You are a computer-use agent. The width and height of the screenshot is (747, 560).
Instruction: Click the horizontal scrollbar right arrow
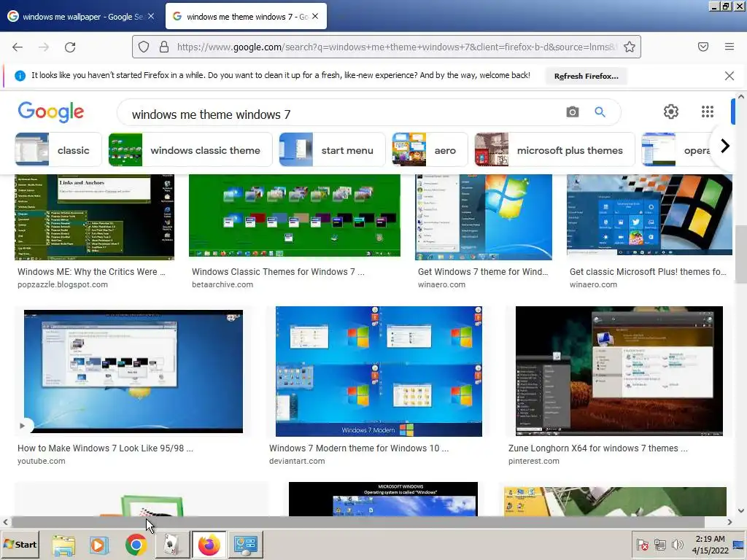[729, 522]
